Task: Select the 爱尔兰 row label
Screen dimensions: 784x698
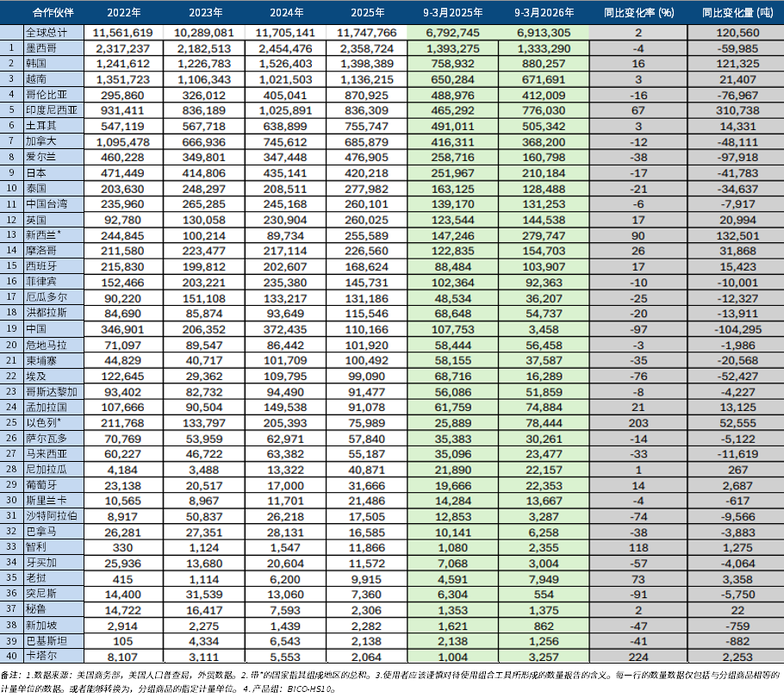Action: pos(41,157)
